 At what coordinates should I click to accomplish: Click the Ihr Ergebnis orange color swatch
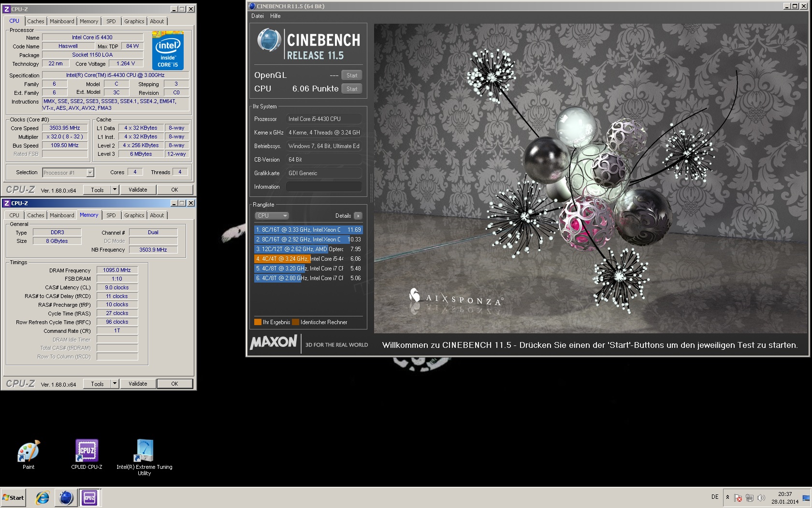click(x=258, y=322)
